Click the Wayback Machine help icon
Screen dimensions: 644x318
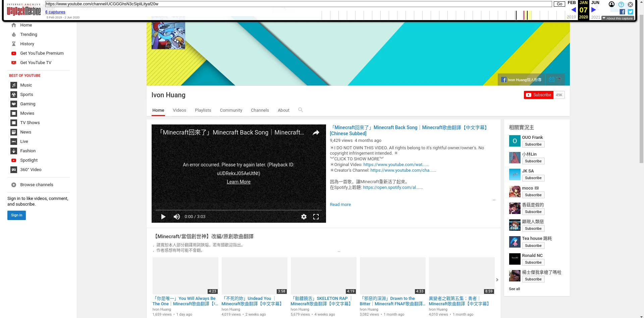point(621,4)
